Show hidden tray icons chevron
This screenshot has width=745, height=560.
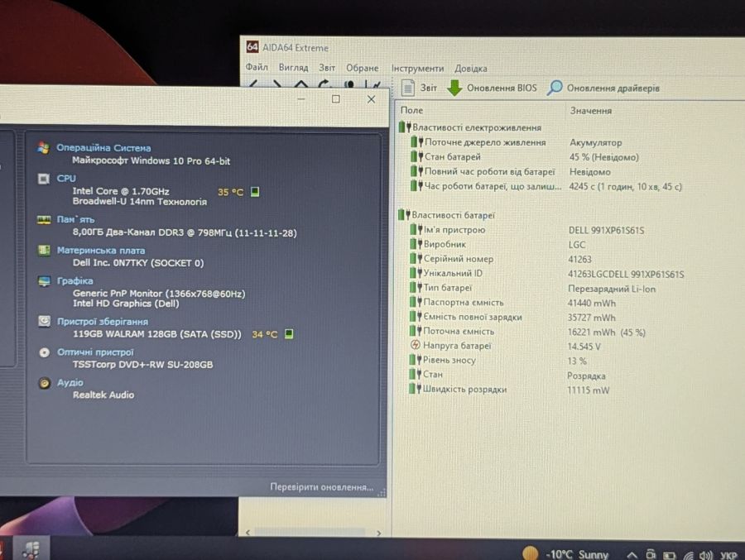632,554
